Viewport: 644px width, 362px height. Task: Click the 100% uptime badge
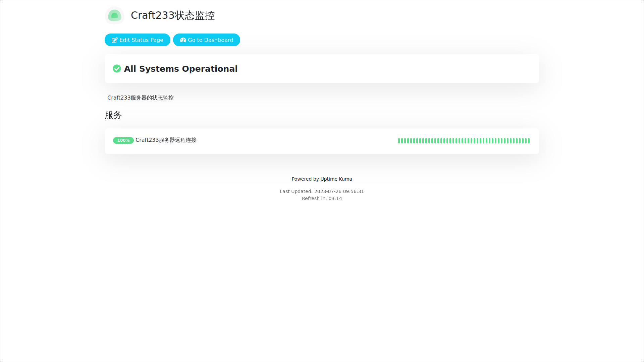123,140
